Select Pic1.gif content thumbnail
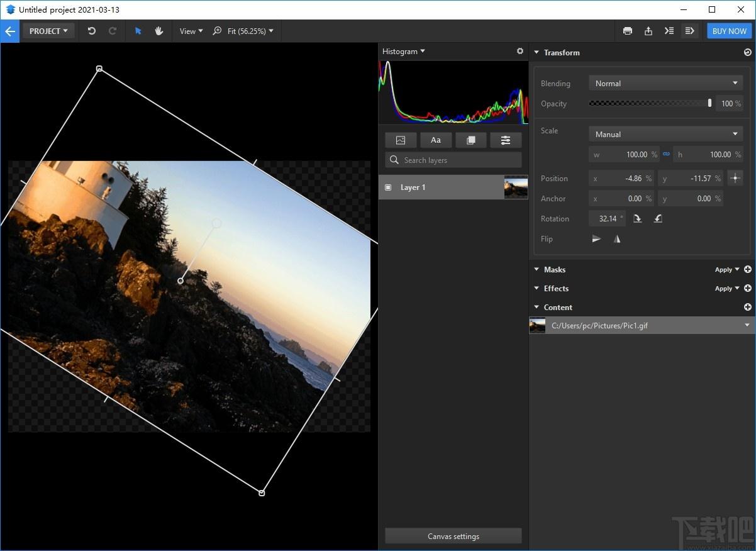Screen dimensions: 756x551 [537, 325]
